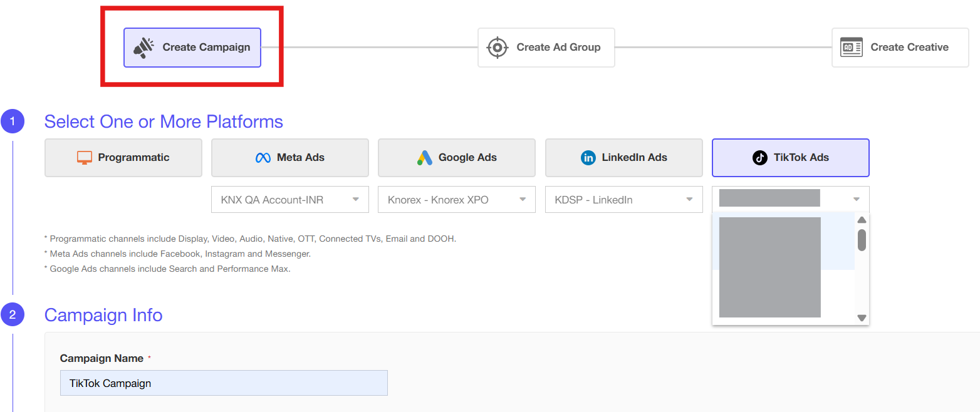Click the Meta Ads channels footnote text
The image size is (980, 412).
pyautogui.click(x=177, y=254)
